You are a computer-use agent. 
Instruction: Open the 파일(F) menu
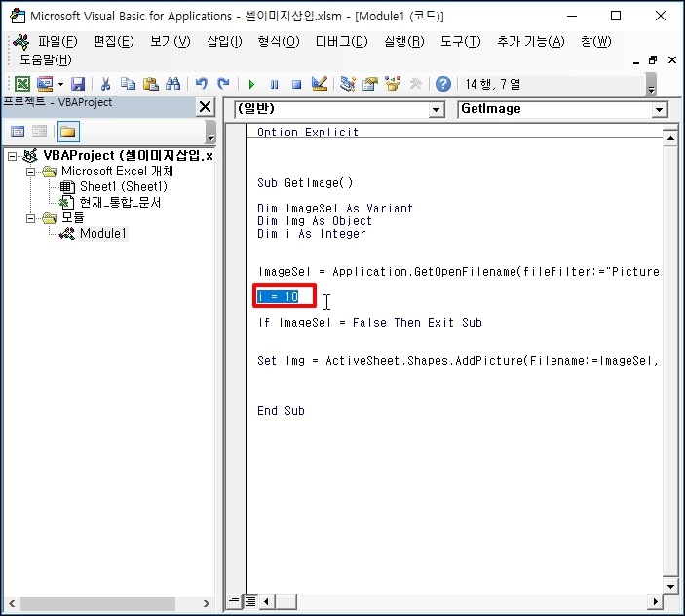pos(57,42)
